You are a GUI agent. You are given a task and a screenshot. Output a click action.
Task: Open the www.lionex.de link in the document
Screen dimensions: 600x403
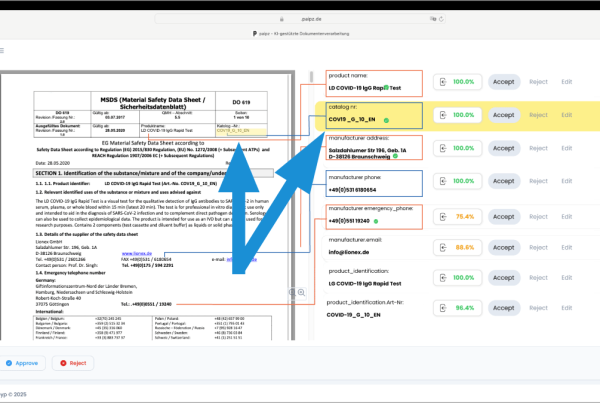coord(137,253)
